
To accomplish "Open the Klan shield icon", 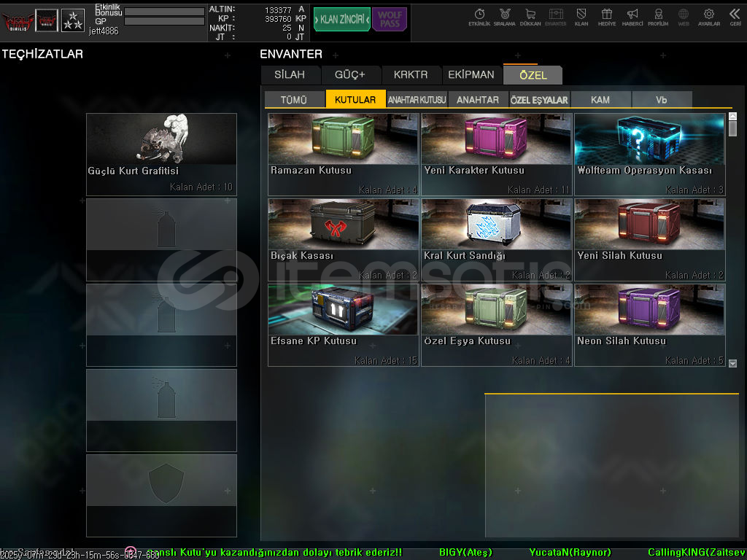I will point(581,17).
